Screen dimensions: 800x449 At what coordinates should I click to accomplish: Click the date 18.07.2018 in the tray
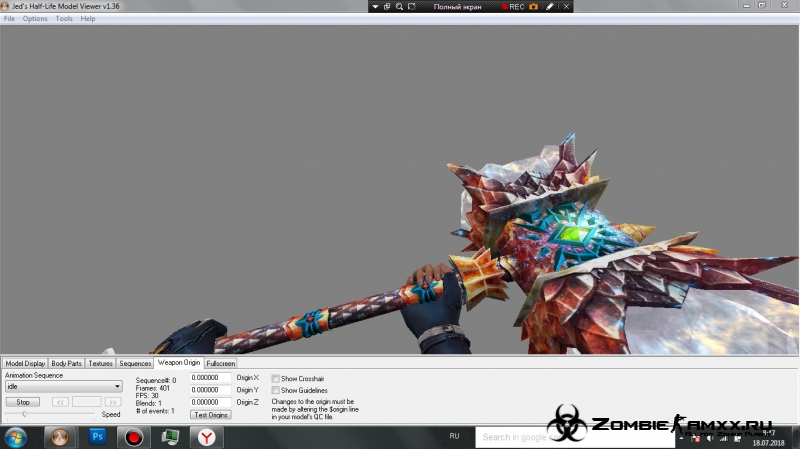coord(768,443)
